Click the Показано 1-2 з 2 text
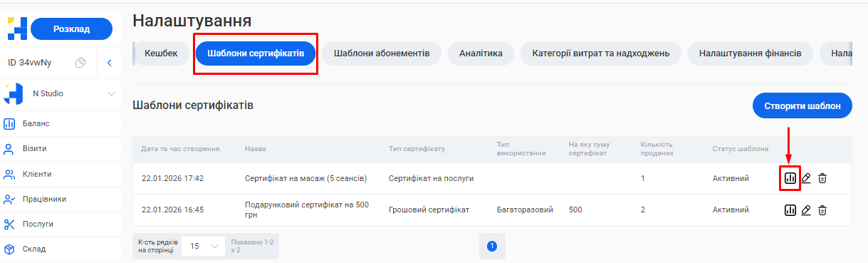This screenshot has width=868, height=263. point(252,246)
